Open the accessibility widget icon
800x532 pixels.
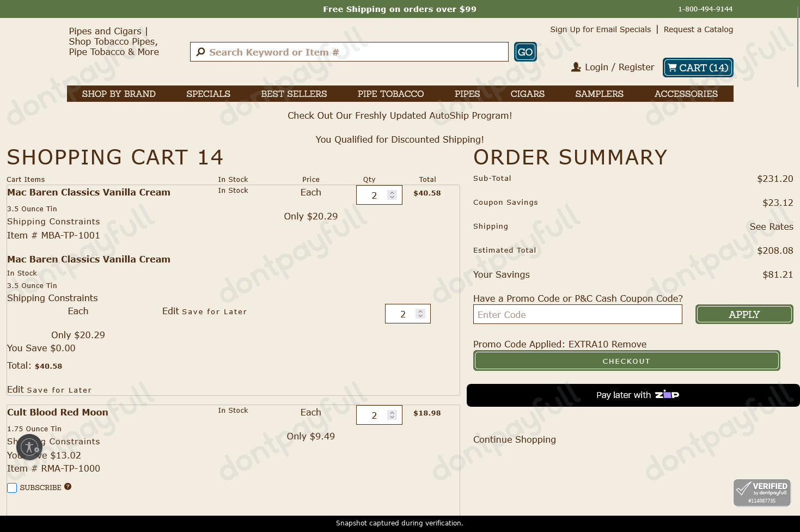[x=29, y=447]
